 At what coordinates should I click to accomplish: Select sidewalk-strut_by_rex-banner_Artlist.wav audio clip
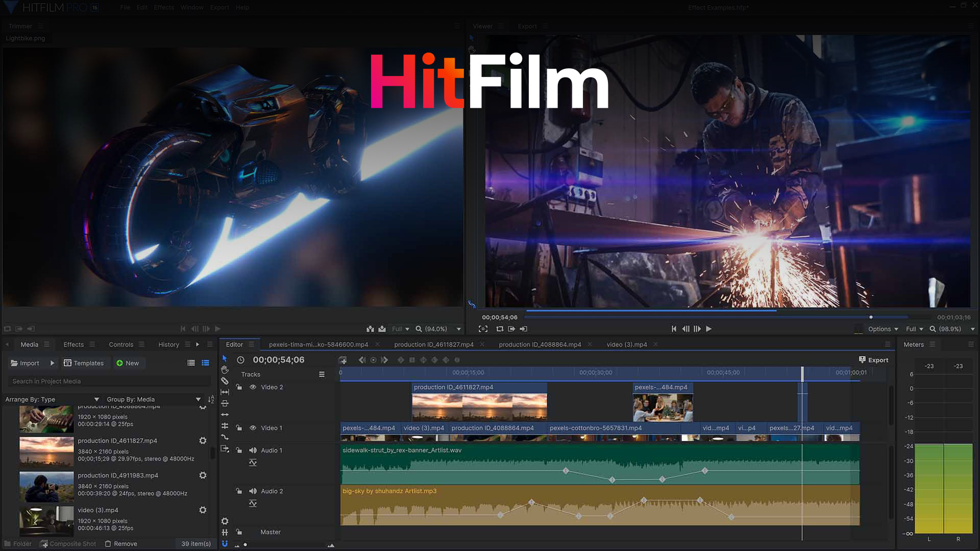click(x=600, y=464)
